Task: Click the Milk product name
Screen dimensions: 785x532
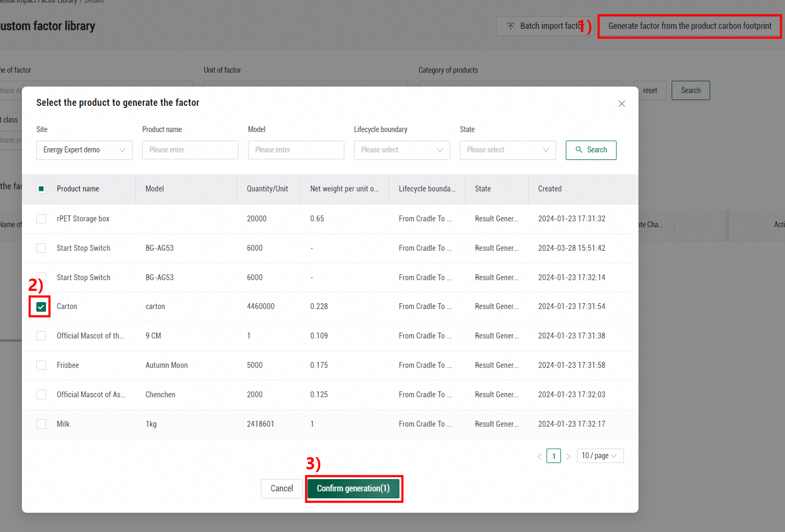Action: (x=63, y=424)
